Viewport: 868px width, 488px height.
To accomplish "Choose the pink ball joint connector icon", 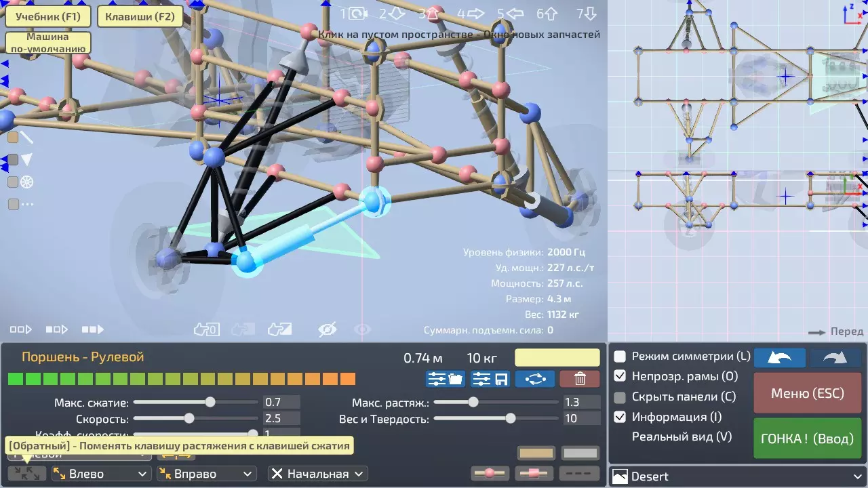I will 490,473.
